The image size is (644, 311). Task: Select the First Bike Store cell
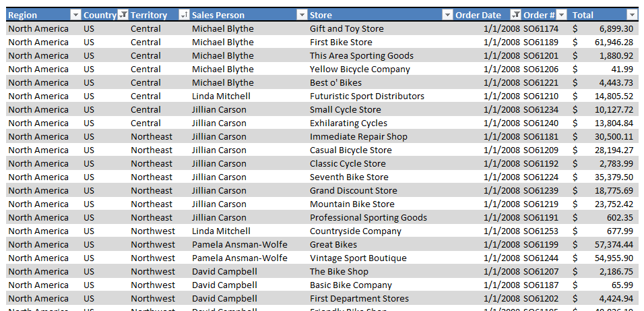coord(381,43)
